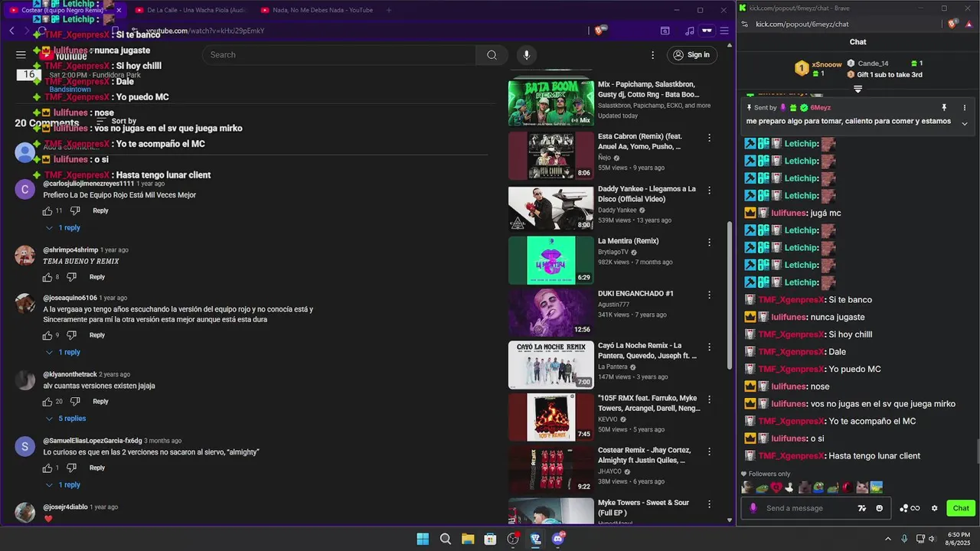
Task: Expand 1 reply under carlosjuliojimenezreyes1111 comment
Action: 63,228
